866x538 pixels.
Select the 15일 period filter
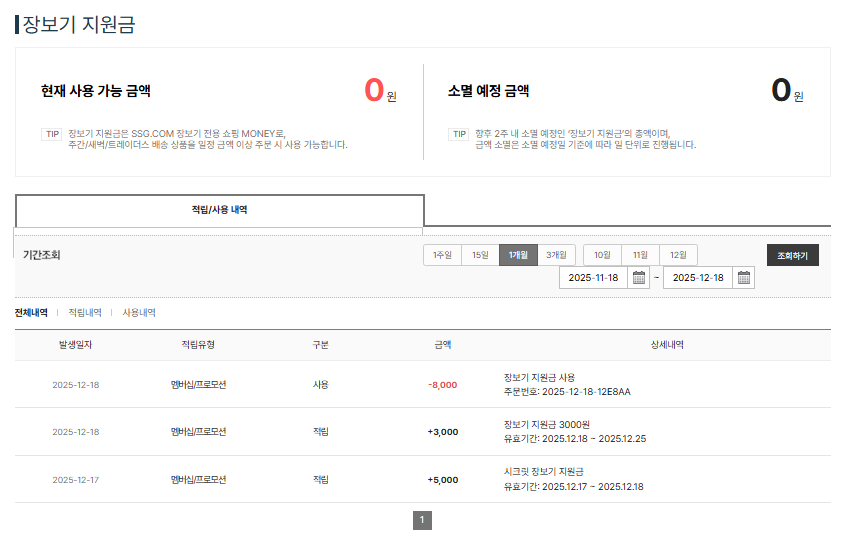(x=480, y=255)
